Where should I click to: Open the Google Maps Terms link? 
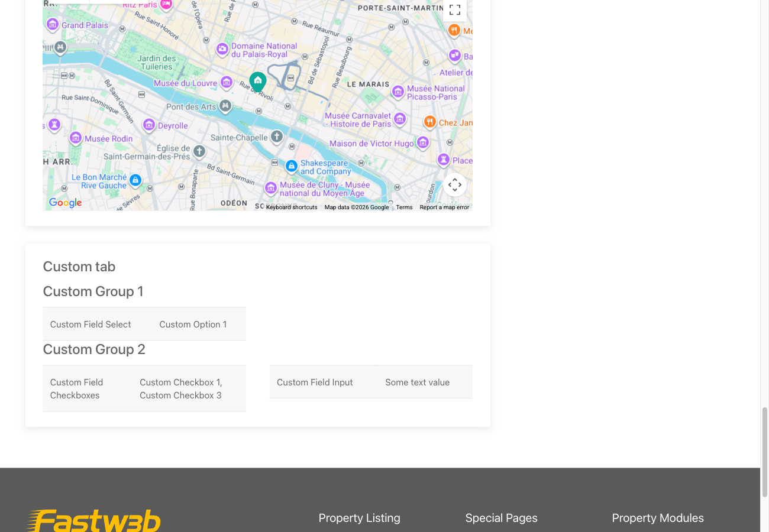coord(404,207)
